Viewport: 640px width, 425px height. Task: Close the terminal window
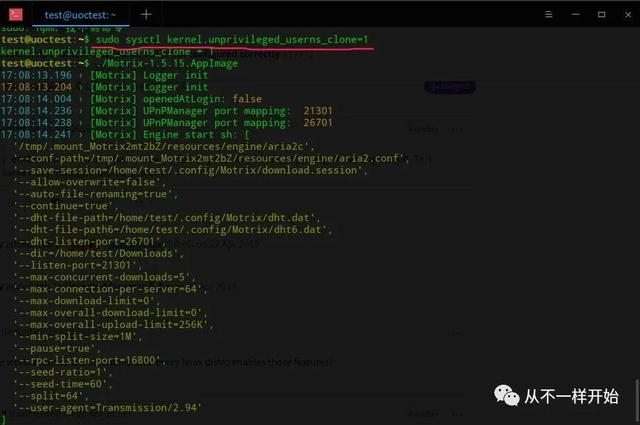click(x=628, y=15)
